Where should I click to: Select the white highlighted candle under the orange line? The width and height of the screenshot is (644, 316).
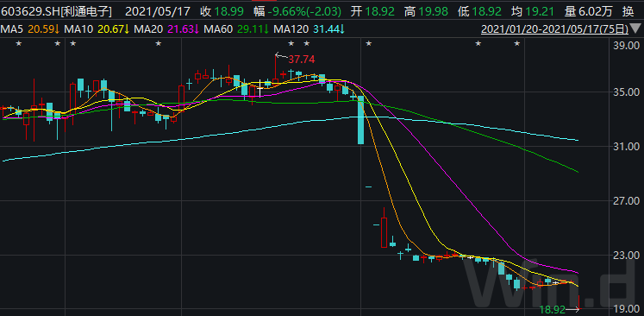click(x=259, y=88)
